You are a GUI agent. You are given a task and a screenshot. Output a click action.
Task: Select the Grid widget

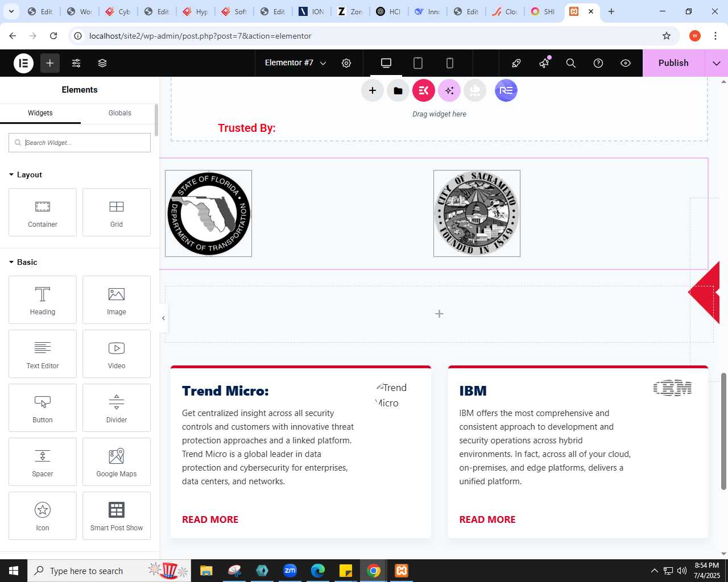click(117, 213)
